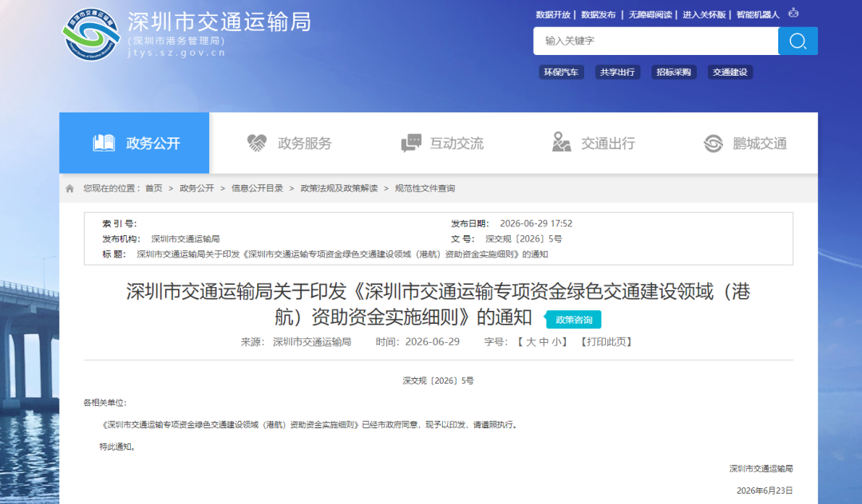Click the 发布日期 value 2026-06-29 17:52

(x=536, y=223)
